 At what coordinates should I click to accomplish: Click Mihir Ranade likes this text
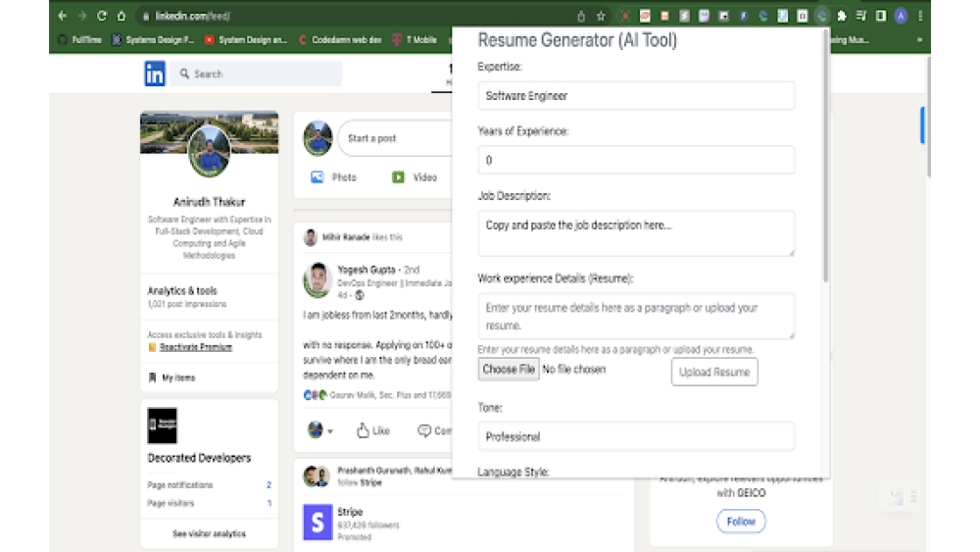coord(363,237)
